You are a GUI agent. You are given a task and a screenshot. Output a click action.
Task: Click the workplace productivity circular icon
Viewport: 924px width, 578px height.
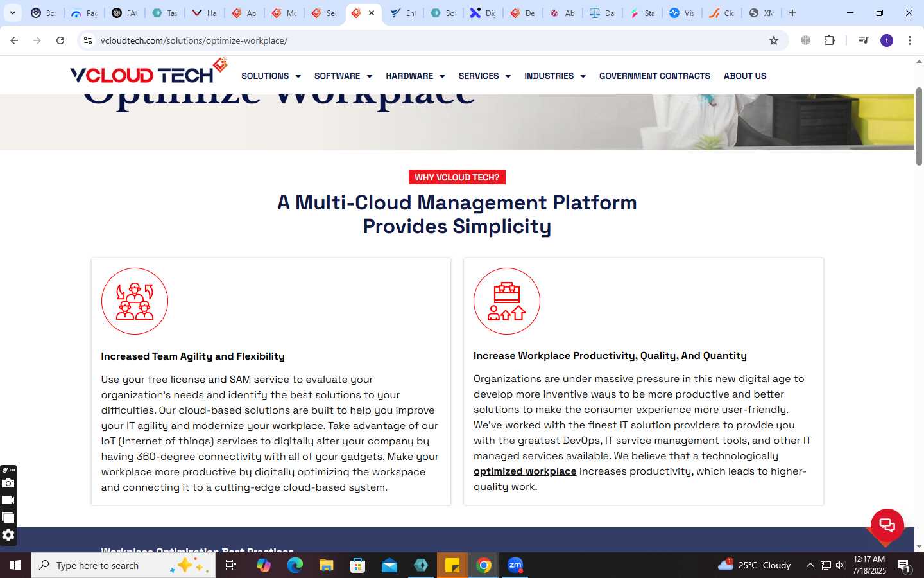click(507, 301)
